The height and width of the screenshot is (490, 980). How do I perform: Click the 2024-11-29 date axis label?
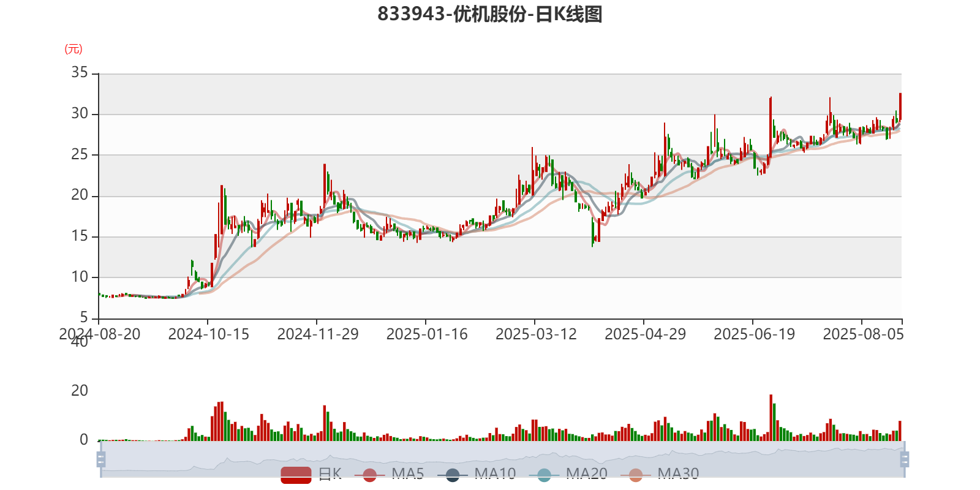318,334
